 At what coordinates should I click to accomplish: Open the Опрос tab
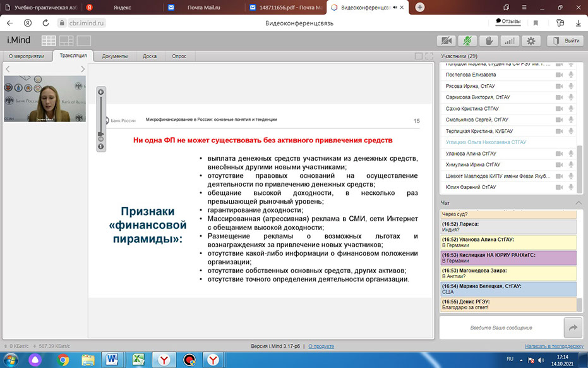[x=179, y=56]
